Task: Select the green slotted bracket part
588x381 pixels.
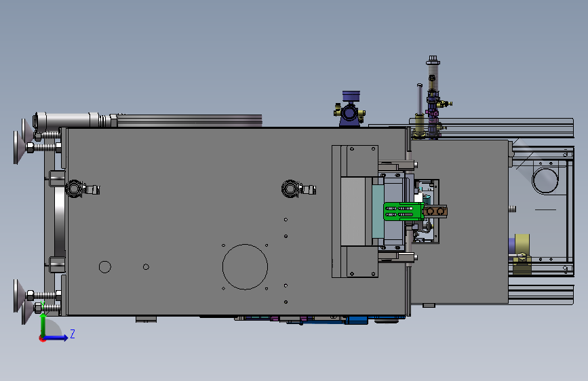Action: 403,211
